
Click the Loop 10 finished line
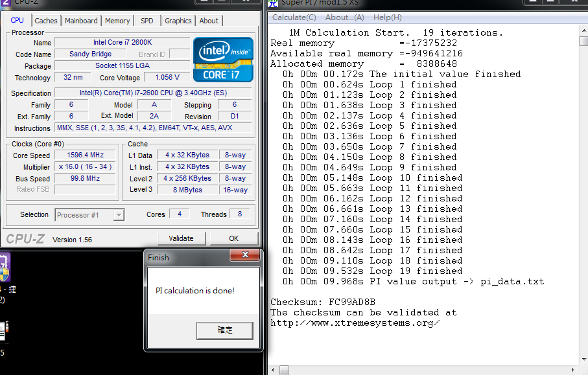(372, 177)
